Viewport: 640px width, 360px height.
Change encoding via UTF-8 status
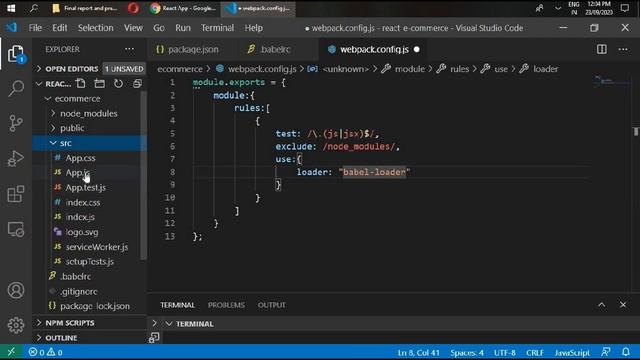click(505, 352)
